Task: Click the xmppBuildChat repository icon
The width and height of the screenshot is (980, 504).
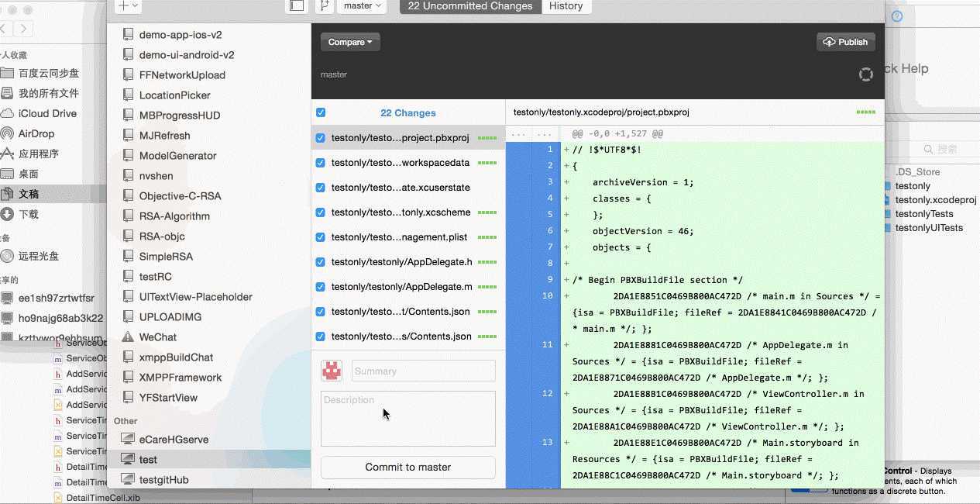Action: 129,357
